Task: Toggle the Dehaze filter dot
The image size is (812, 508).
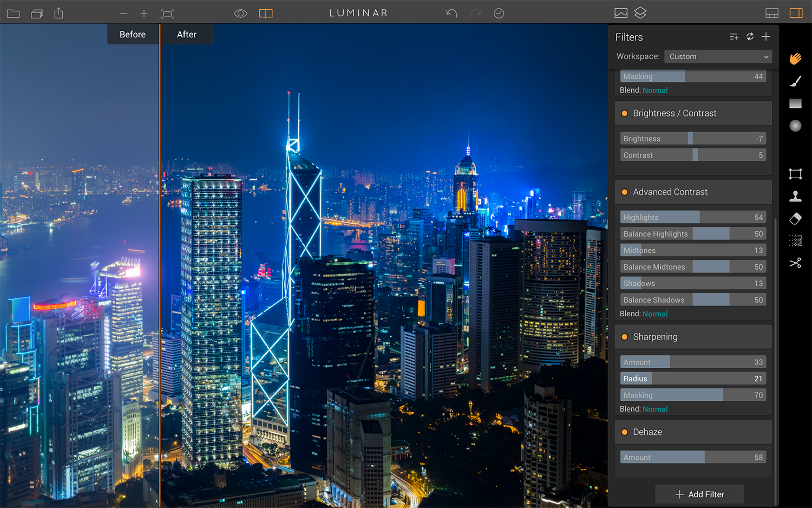Action: (624, 432)
